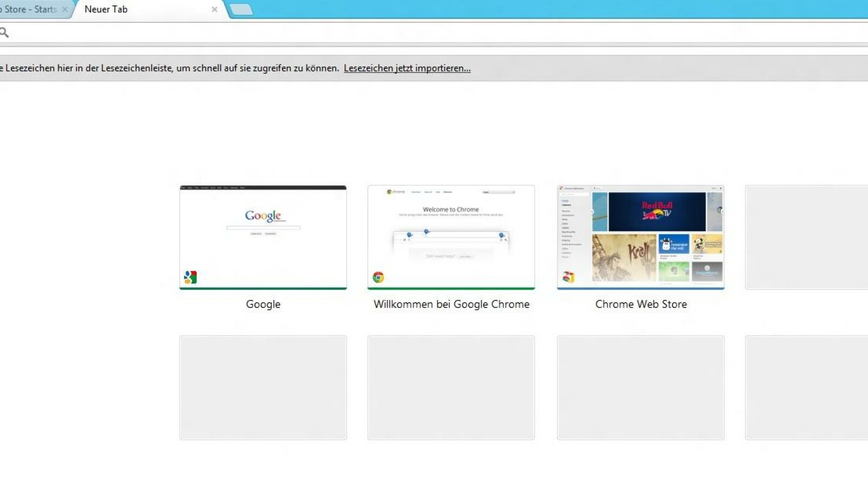Open the Chrome Web Store thumbnail
Screen dimensions: 868x488
640,237
